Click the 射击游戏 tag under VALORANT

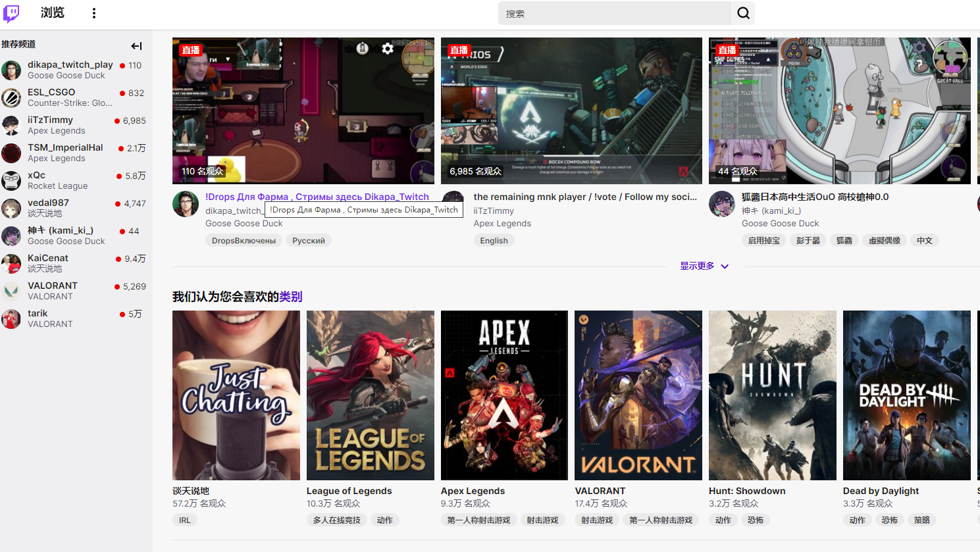coord(597,520)
